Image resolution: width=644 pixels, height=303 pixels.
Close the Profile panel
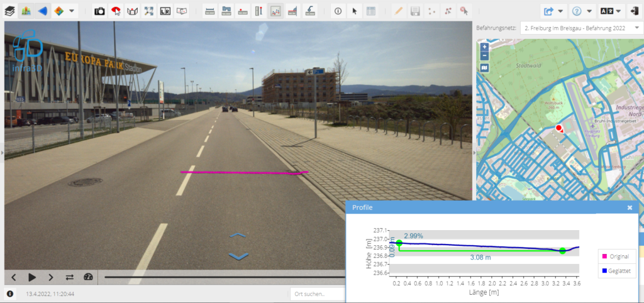630,207
